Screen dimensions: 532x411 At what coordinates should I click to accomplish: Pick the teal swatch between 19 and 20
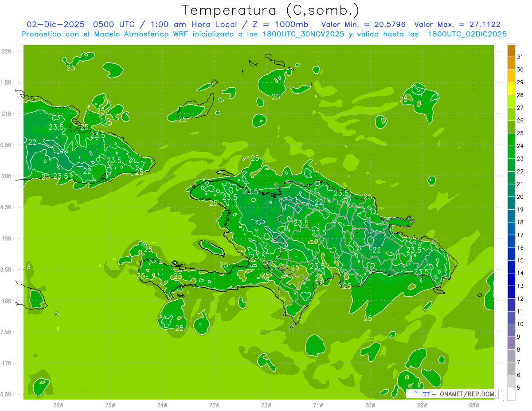tap(511, 204)
